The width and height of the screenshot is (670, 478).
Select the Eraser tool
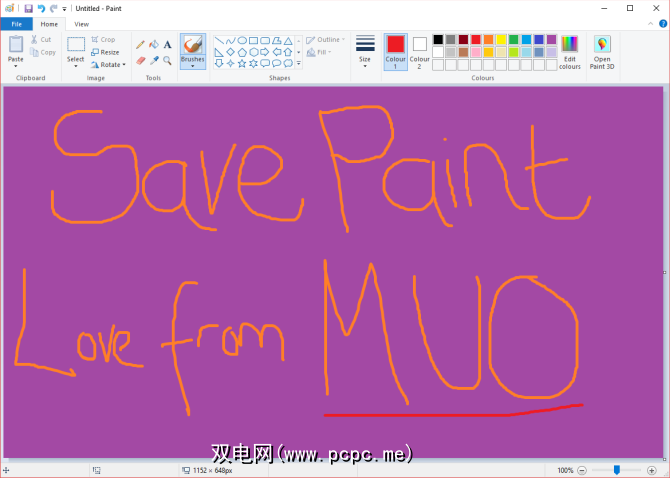click(x=141, y=61)
